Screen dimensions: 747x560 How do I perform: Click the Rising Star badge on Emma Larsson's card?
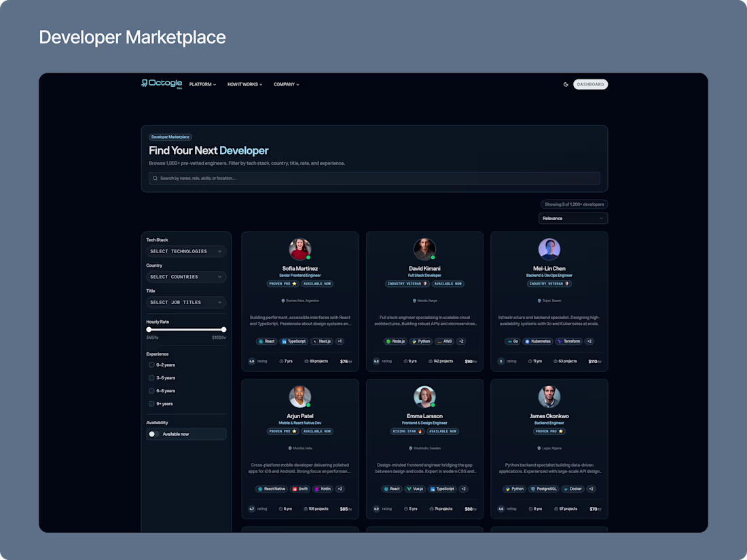click(x=407, y=432)
